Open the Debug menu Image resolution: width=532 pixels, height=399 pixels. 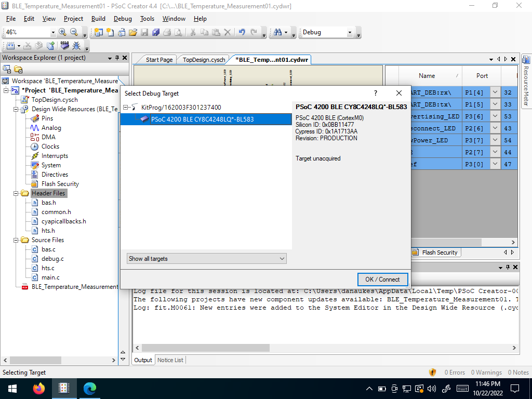click(123, 19)
